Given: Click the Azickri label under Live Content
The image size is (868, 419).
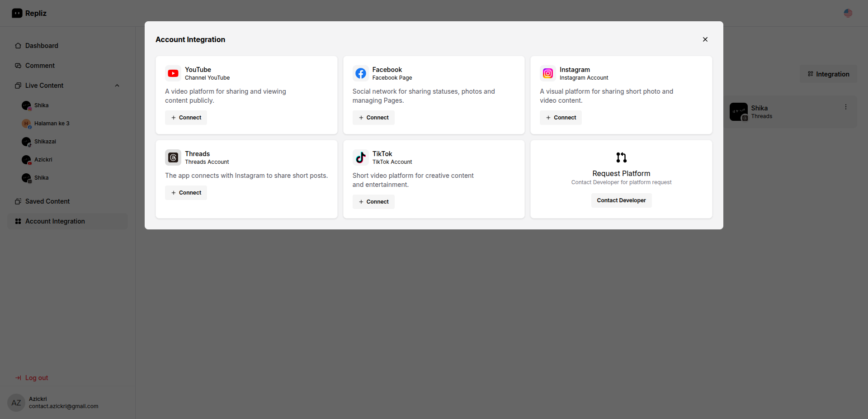Looking at the screenshot, I should click(x=43, y=160).
